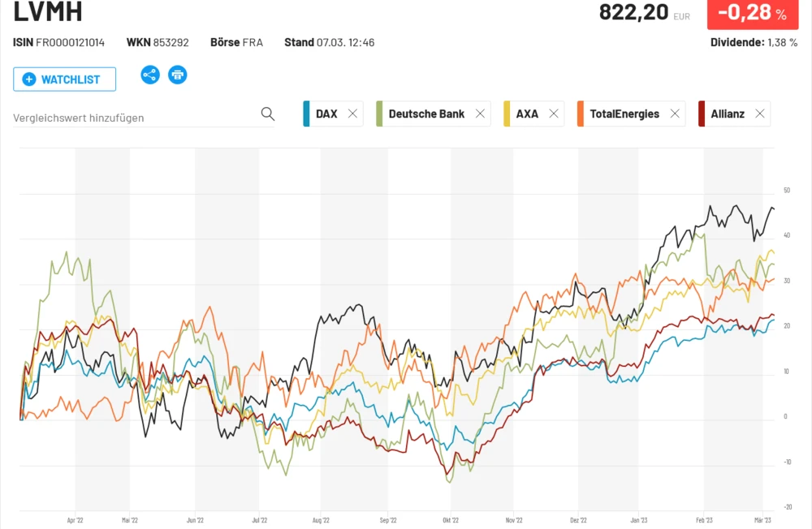812x529 pixels.
Task: Remove TotalEnergies comparison with X
Action: 675,114
